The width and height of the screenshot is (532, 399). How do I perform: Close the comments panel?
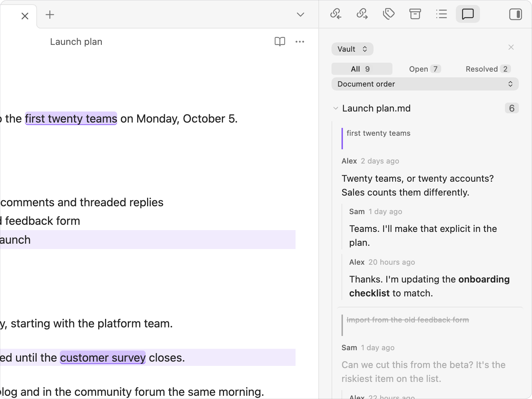(511, 47)
